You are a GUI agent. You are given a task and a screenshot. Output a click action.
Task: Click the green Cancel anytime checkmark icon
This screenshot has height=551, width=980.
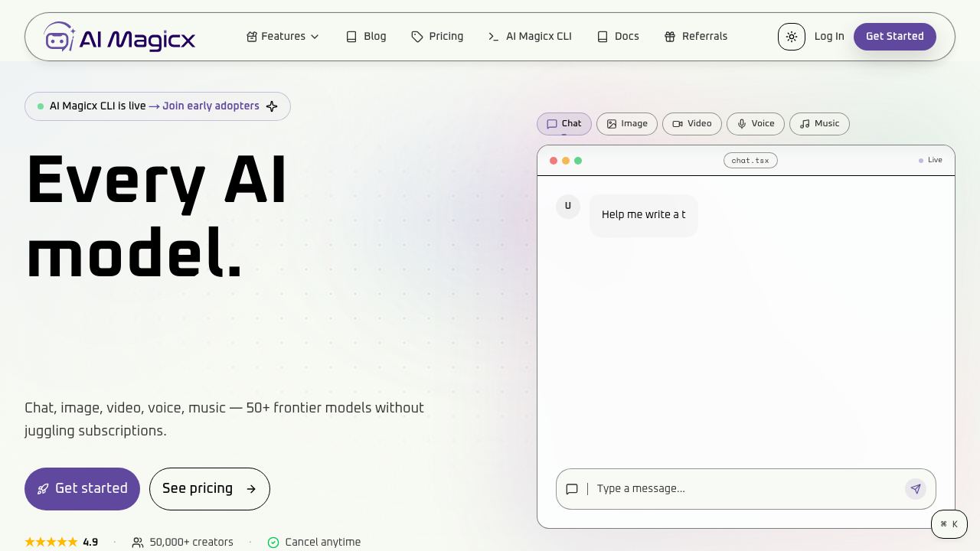[x=273, y=543]
